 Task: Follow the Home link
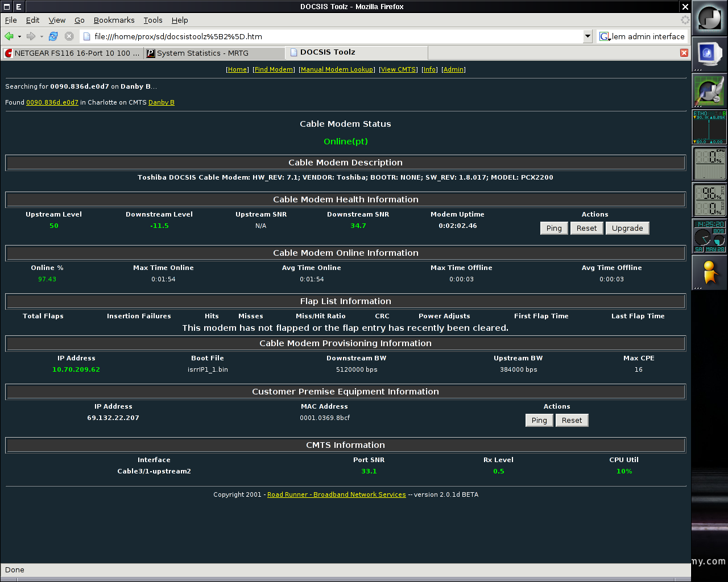coord(237,69)
